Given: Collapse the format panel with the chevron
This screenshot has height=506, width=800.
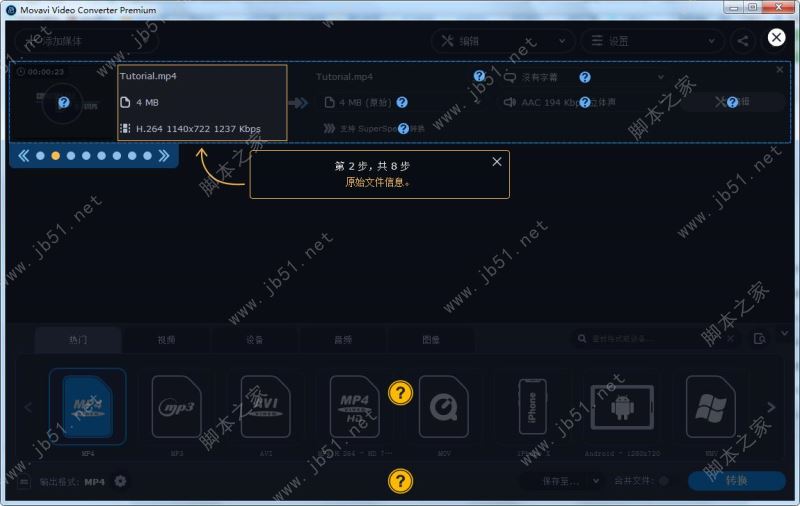Looking at the screenshot, I should click(784, 334).
